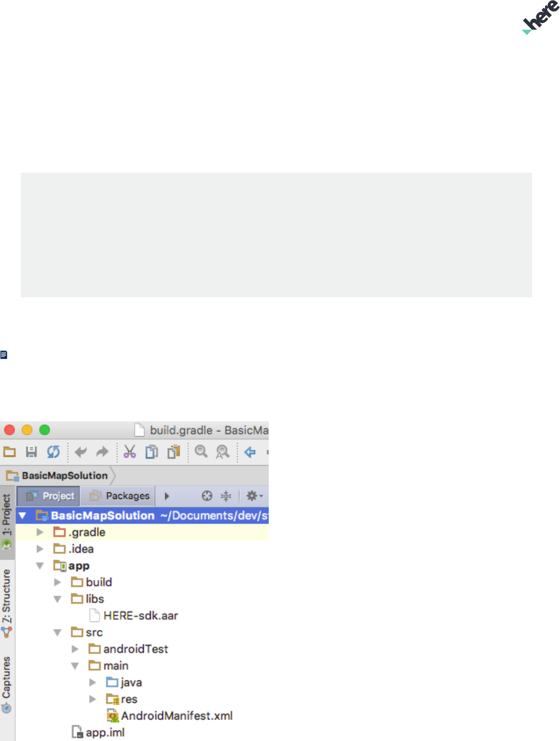The height and width of the screenshot is (741, 560).
Task: Expand the java folder
Action: (93, 682)
